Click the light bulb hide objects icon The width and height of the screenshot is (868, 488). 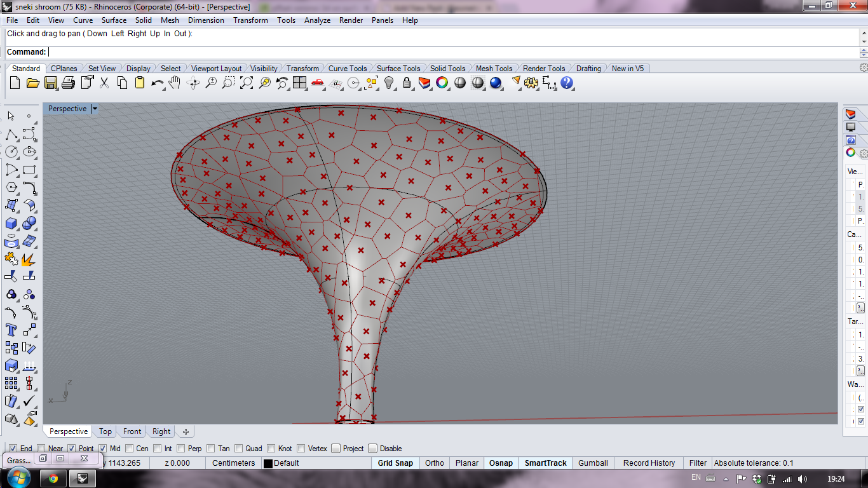point(390,83)
